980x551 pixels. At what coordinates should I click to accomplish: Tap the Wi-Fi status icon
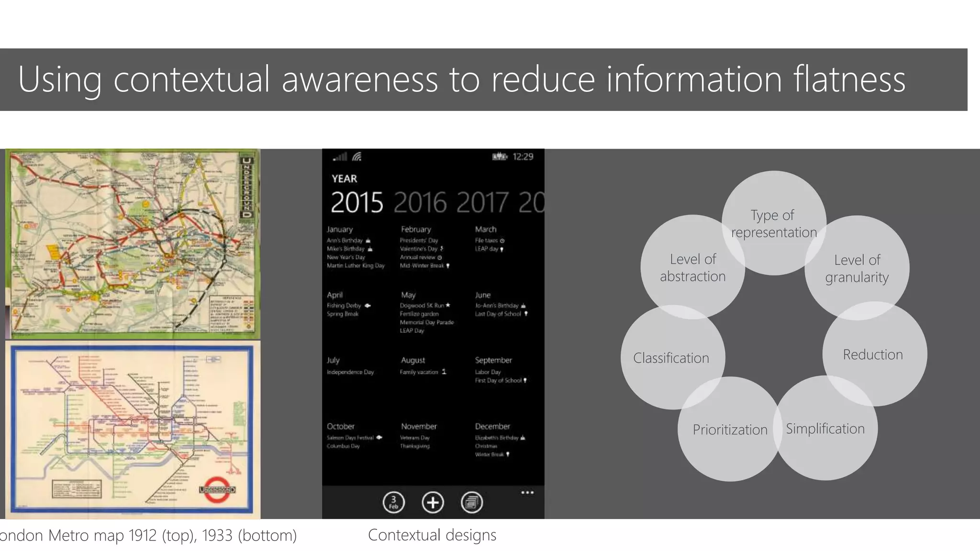pos(357,156)
